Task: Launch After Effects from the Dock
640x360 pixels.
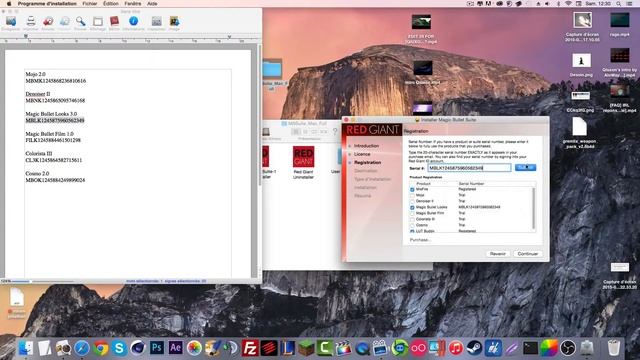Action: coord(176,348)
